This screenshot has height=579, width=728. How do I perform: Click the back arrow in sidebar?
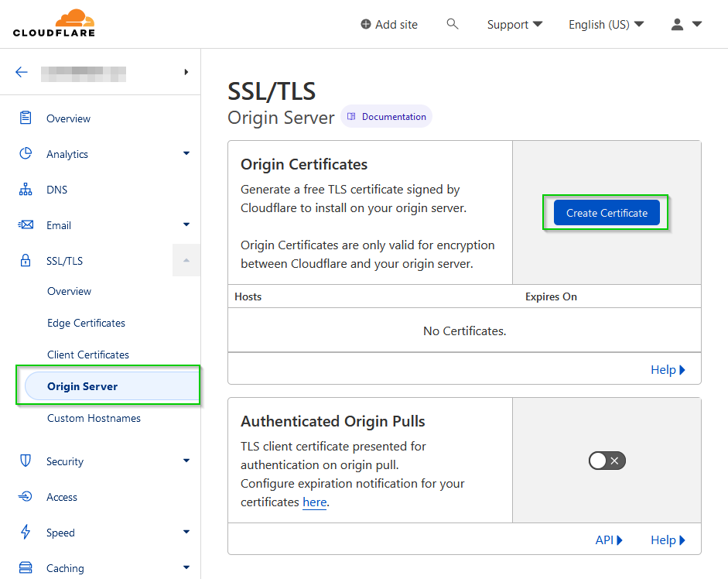pyautogui.click(x=22, y=72)
